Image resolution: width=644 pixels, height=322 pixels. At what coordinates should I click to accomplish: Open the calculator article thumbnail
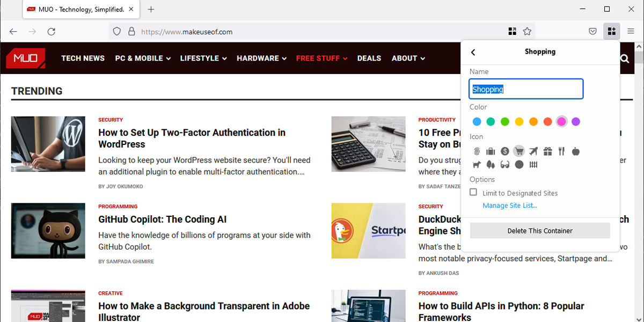pyautogui.click(x=368, y=144)
